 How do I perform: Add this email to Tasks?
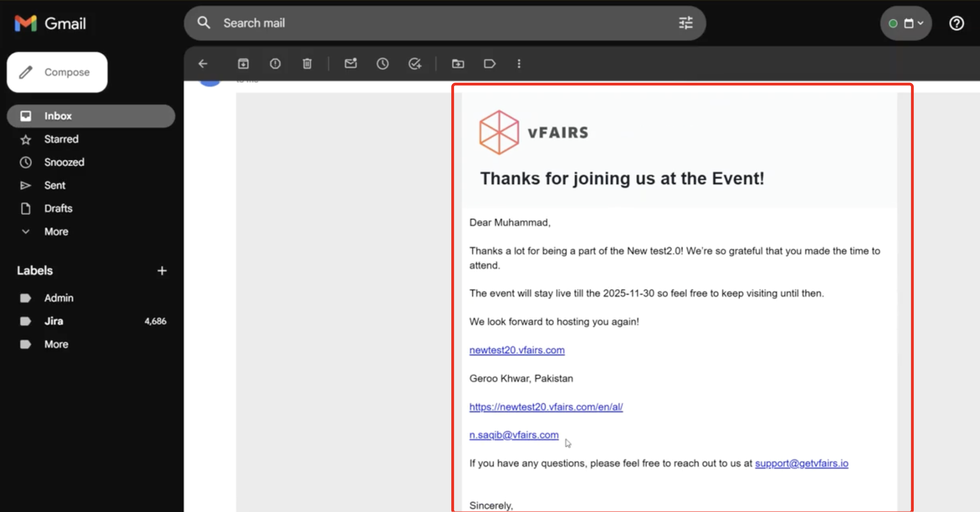[x=414, y=63]
